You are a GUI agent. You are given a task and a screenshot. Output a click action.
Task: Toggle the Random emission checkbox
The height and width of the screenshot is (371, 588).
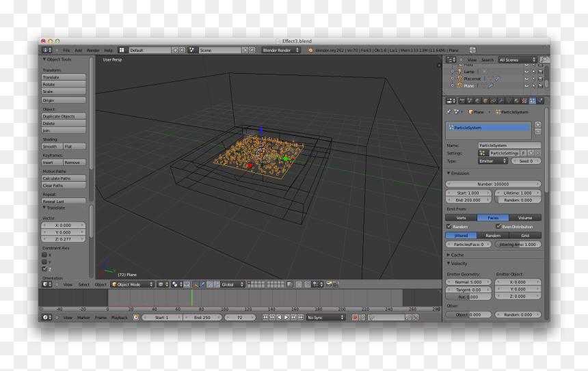tap(449, 226)
